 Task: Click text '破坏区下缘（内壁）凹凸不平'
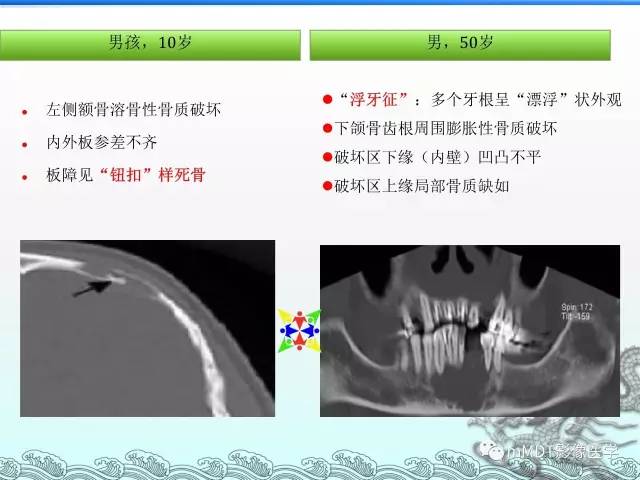pos(438,157)
